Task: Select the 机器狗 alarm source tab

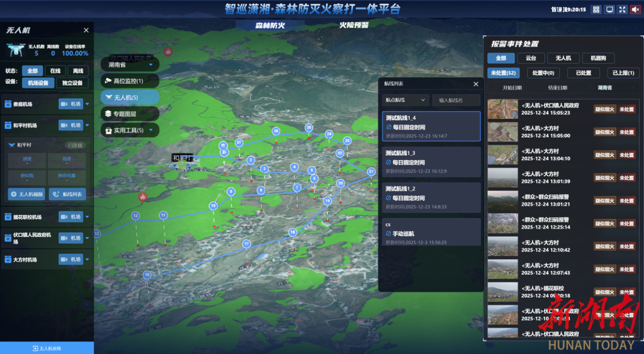Action: tap(598, 58)
